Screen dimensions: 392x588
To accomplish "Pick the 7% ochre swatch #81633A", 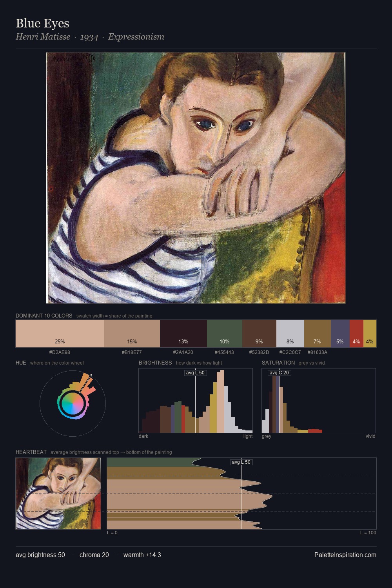I will [x=318, y=334].
